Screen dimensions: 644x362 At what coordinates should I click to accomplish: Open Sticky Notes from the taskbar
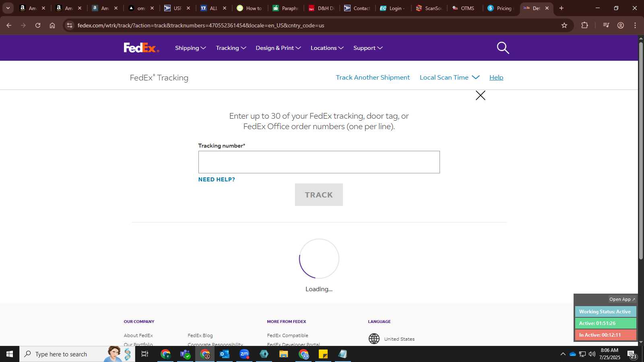pyautogui.click(x=323, y=354)
